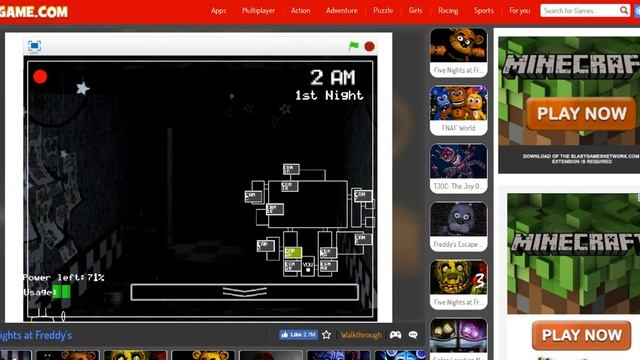This screenshot has width=640, height=360.
Task: Select the topmost camera button on the map
Action: pyautogui.click(x=291, y=169)
